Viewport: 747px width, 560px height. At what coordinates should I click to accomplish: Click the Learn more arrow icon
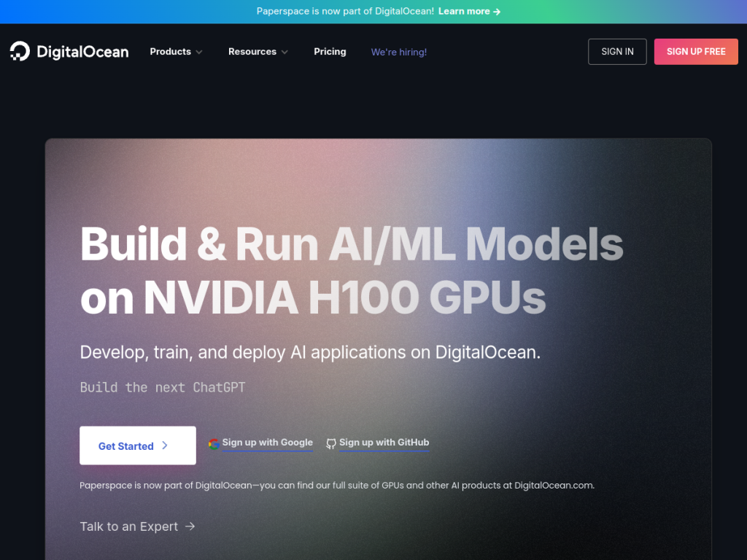coord(496,12)
